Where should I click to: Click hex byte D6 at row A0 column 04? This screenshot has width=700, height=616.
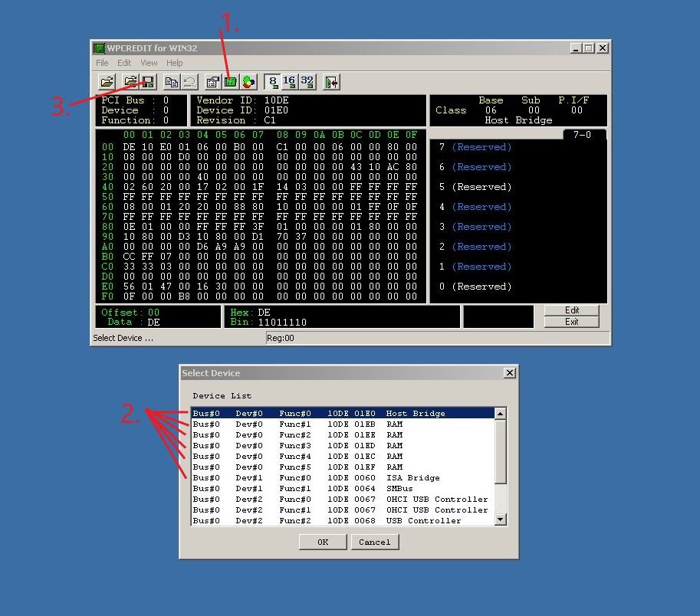tap(202, 247)
